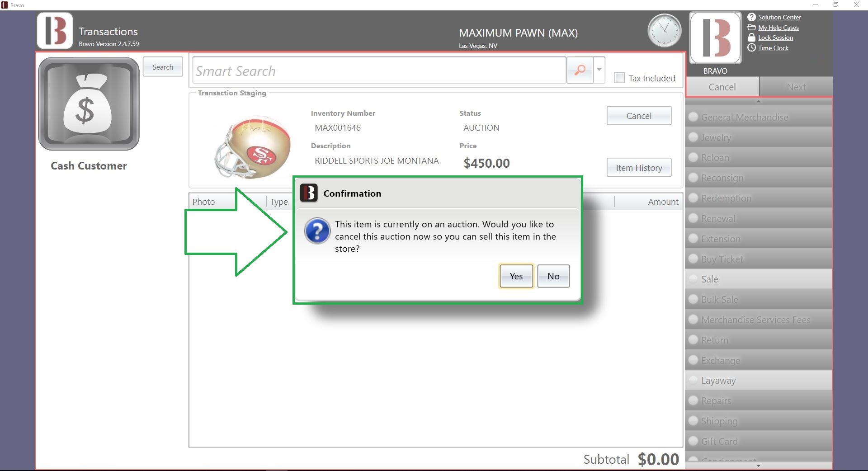Image resolution: width=868 pixels, height=471 pixels.
Task: Open the Cash Customer money bag icon
Action: pyautogui.click(x=89, y=104)
